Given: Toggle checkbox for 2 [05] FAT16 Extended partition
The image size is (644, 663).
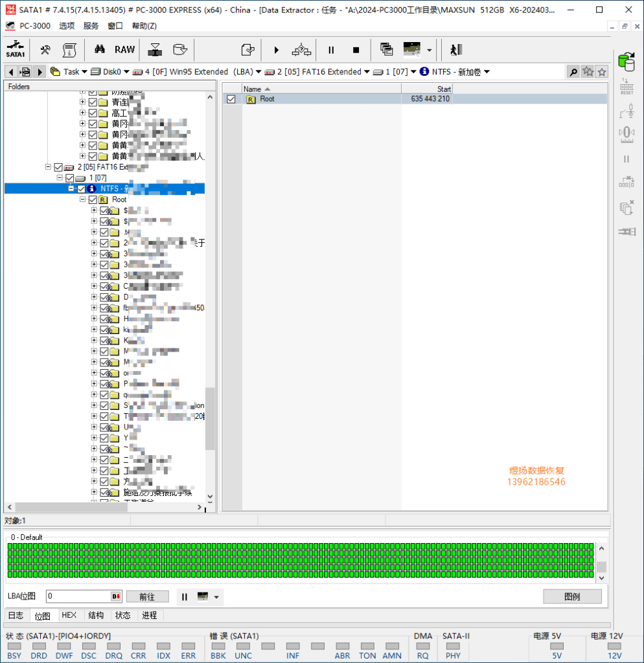Looking at the screenshot, I should pyautogui.click(x=58, y=168).
